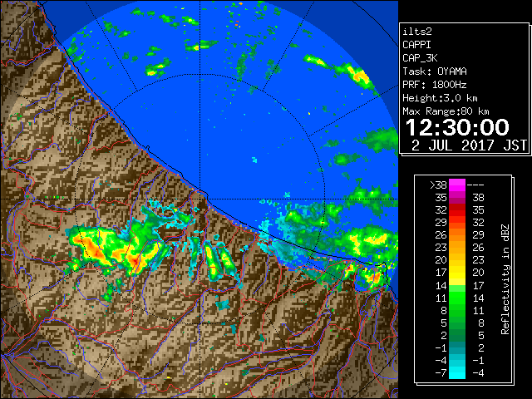Screen dimensions: 532x399
Task: Click the yellow 17 dBZ legend swatch
Action: (457, 273)
